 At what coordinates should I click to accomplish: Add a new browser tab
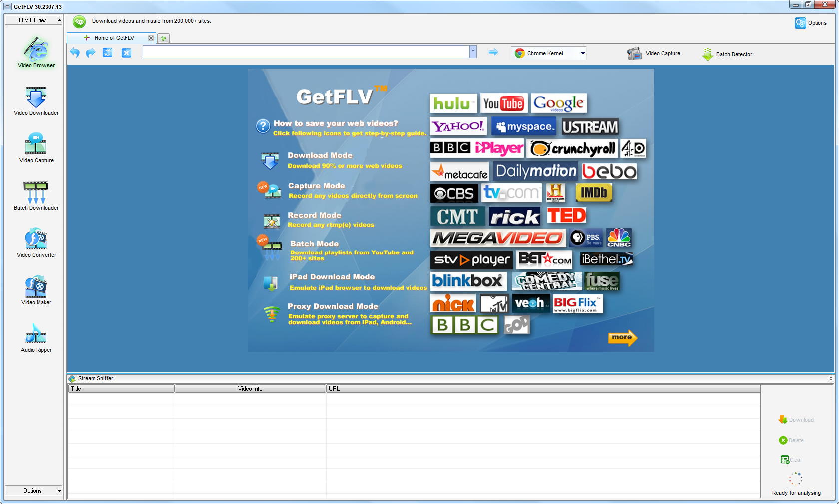click(163, 38)
